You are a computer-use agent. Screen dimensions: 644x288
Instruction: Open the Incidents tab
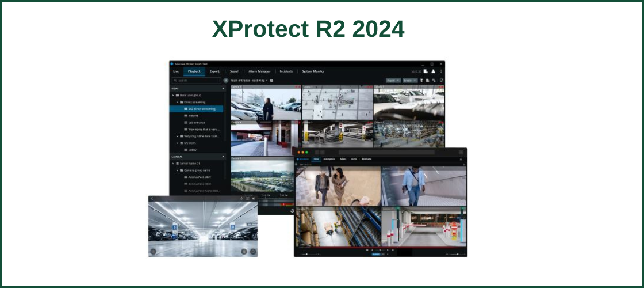coord(286,71)
